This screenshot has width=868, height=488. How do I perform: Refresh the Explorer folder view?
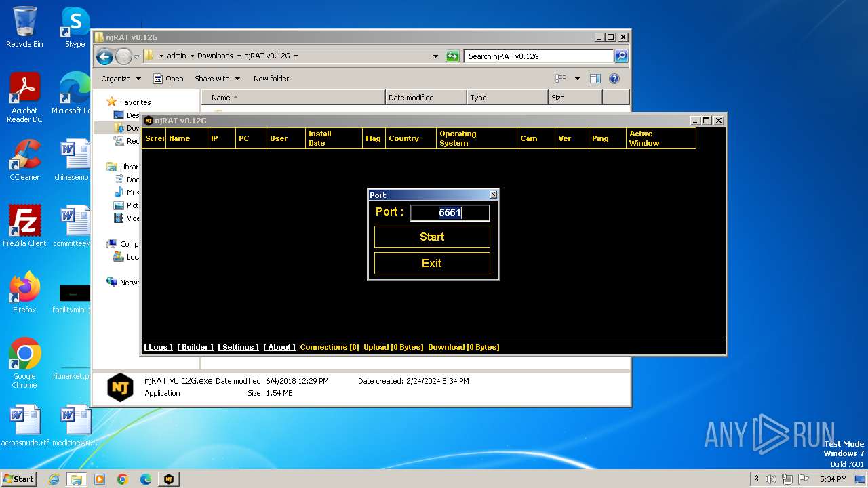pos(452,56)
